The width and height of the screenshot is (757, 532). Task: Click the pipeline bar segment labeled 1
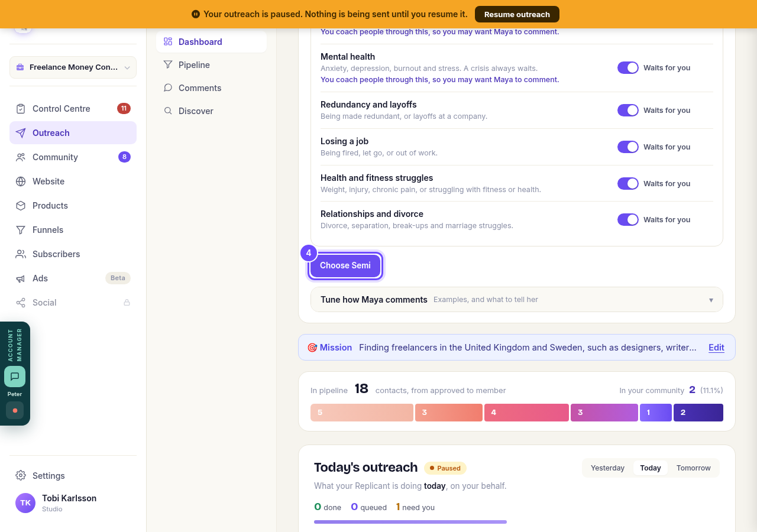[656, 413]
